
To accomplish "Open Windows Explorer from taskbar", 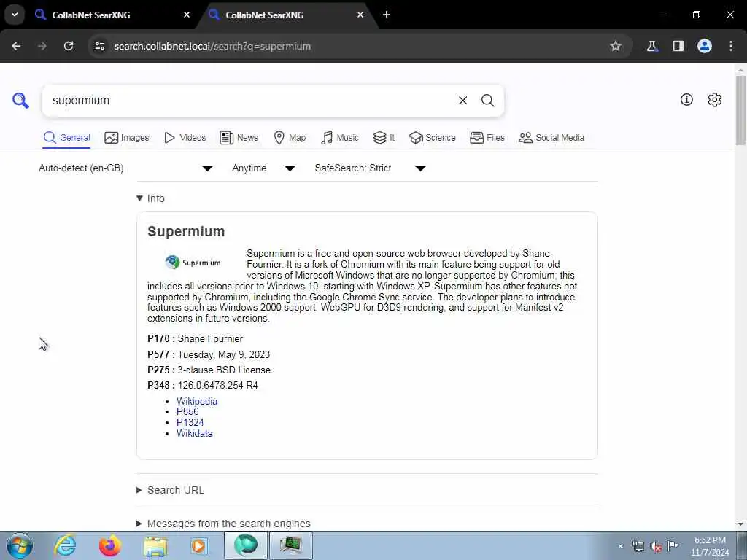I will pyautogui.click(x=156, y=545).
